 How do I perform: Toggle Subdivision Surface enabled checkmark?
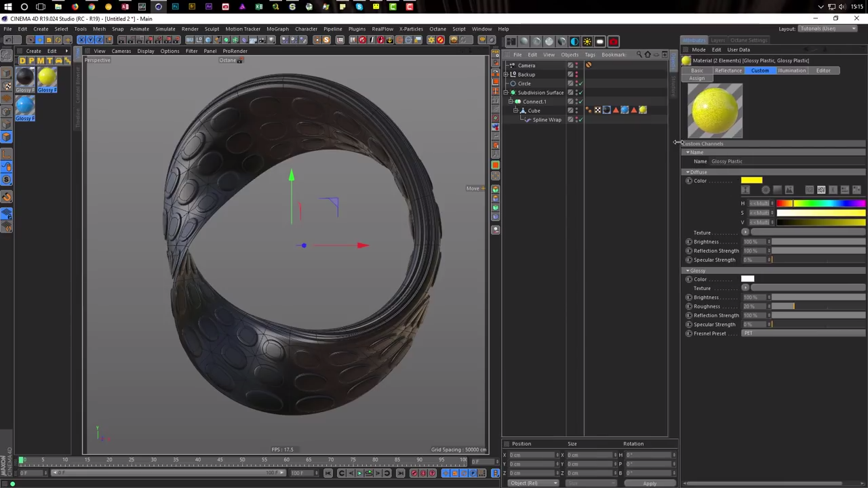(x=580, y=92)
